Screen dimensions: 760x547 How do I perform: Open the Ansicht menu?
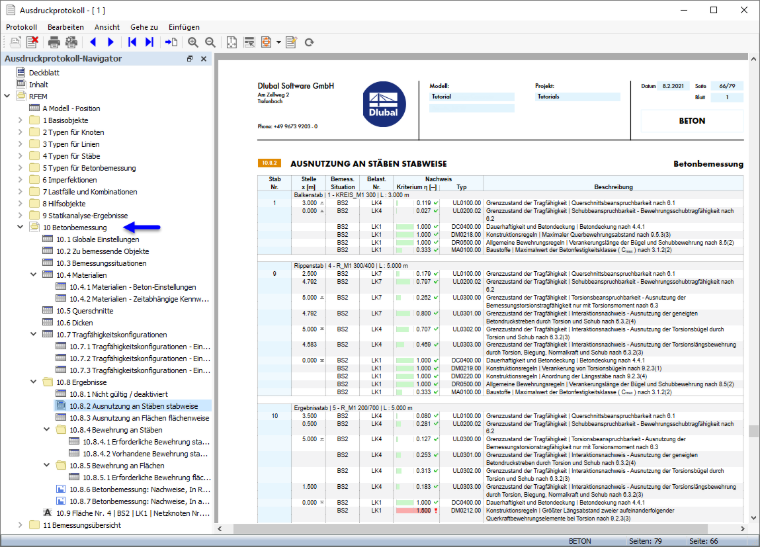107,27
